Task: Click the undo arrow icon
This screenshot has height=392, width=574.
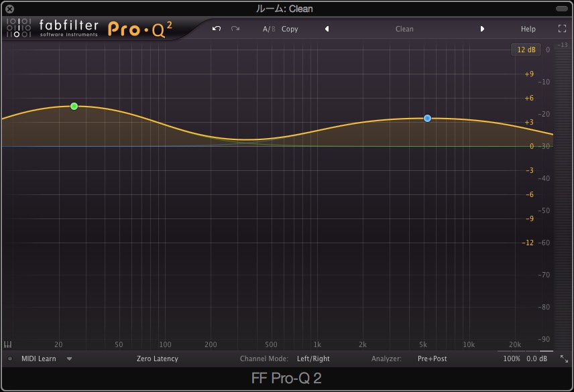Action: [217, 29]
